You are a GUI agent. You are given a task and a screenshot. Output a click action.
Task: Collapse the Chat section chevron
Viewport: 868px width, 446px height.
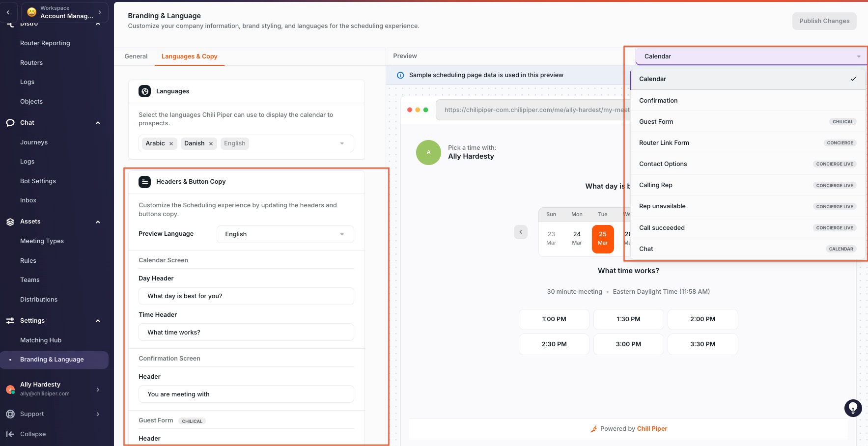(98, 123)
